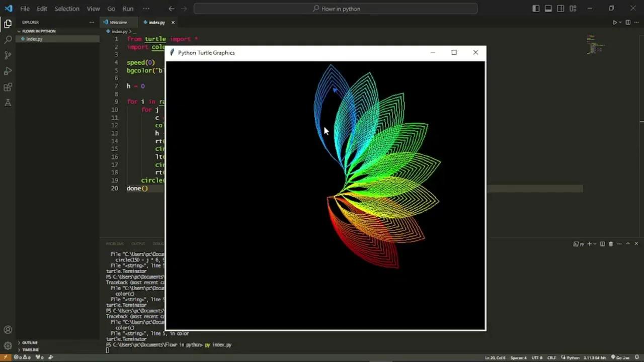Open the Search view in activity bar
The height and width of the screenshot is (362, 644).
click(8, 39)
